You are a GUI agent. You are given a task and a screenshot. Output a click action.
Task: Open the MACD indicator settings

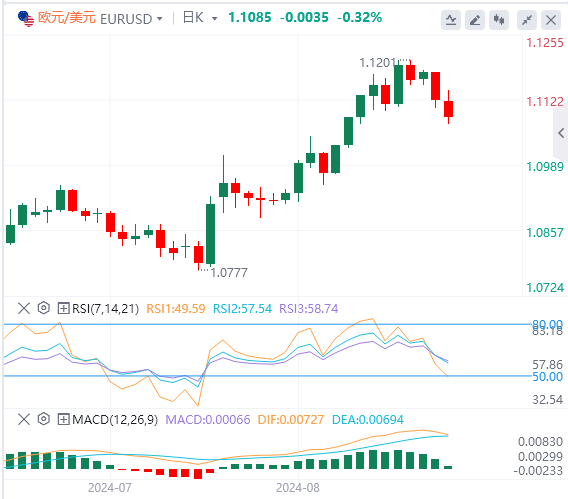(43, 419)
